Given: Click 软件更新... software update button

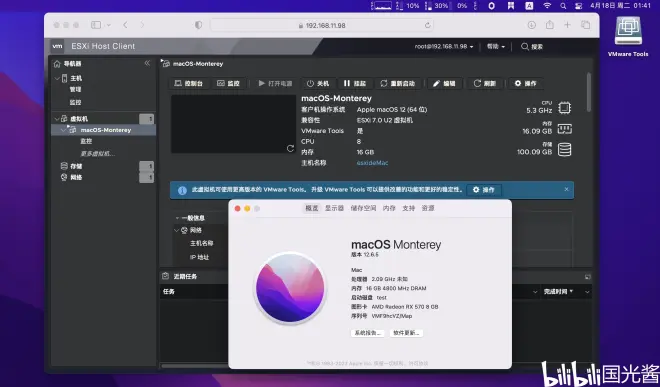Looking at the screenshot, I should tap(406, 333).
